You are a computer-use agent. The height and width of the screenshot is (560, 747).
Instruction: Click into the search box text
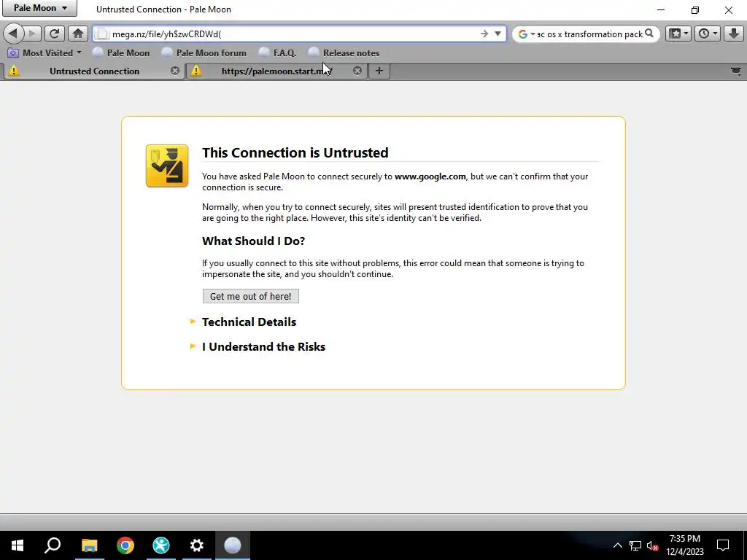(589, 34)
